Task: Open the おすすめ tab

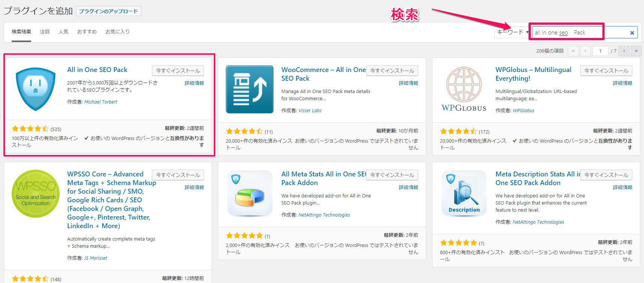Action: coord(87,32)
